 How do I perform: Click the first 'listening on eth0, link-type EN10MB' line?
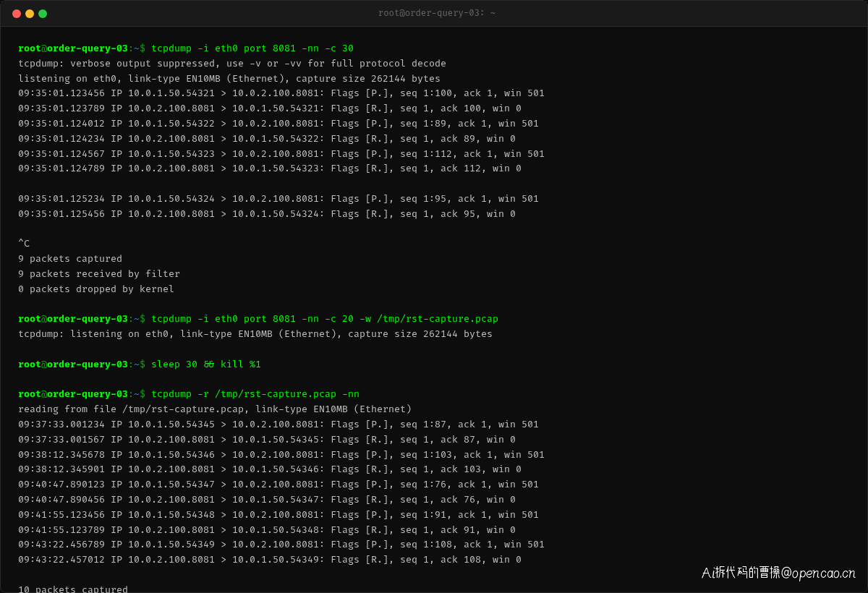tap(229, 79)
